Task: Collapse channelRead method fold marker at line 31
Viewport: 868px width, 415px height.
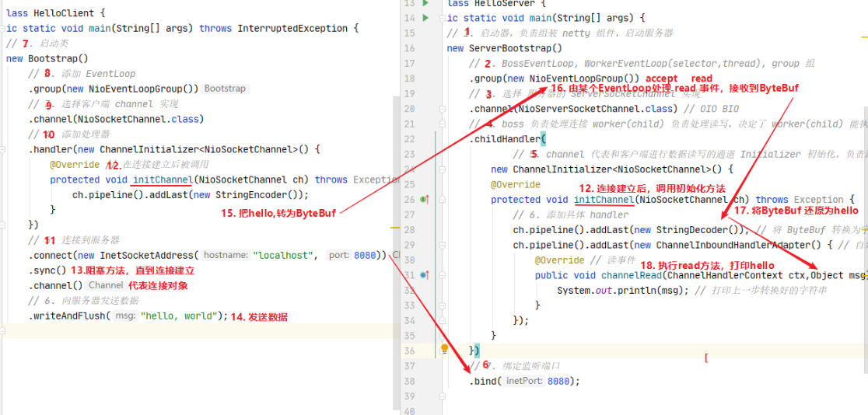Action: tap(443, 274)
